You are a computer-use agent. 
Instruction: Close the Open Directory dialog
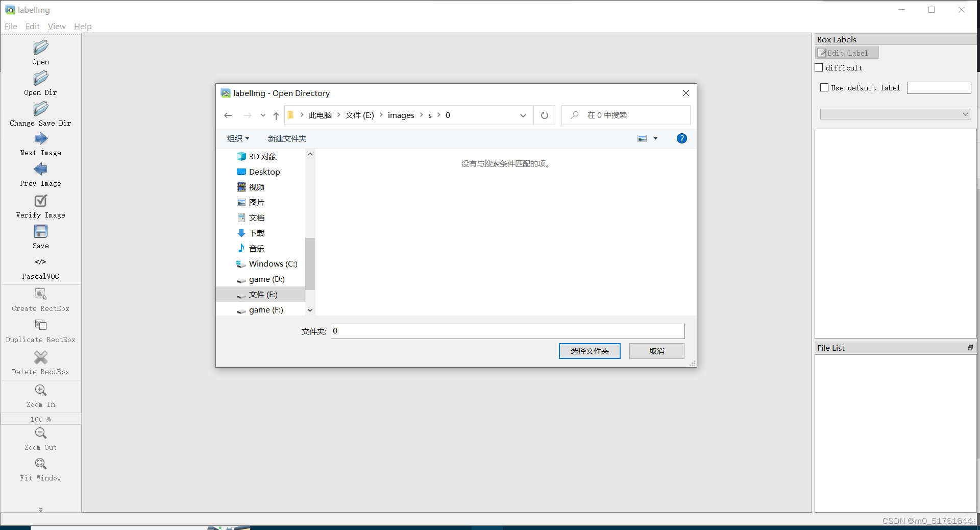pyautogui.click(x=686, y=93)
